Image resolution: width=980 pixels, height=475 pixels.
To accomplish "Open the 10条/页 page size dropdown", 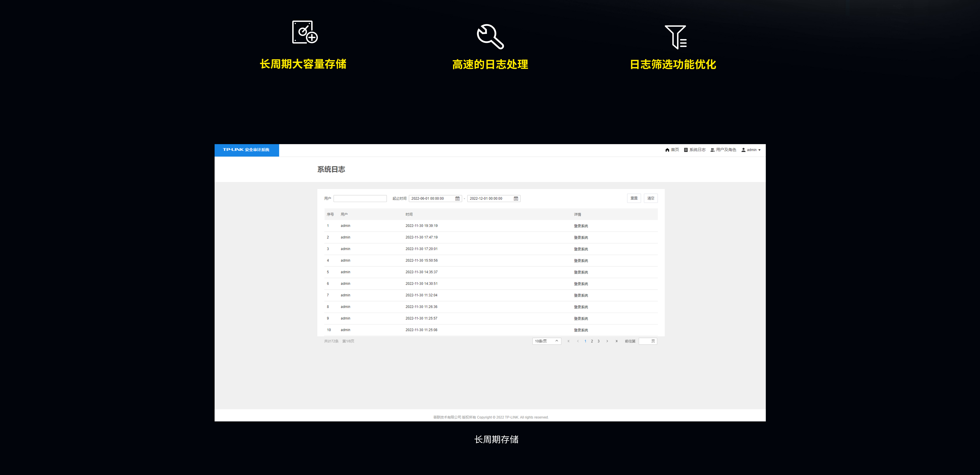I will [x=546, y=341].
